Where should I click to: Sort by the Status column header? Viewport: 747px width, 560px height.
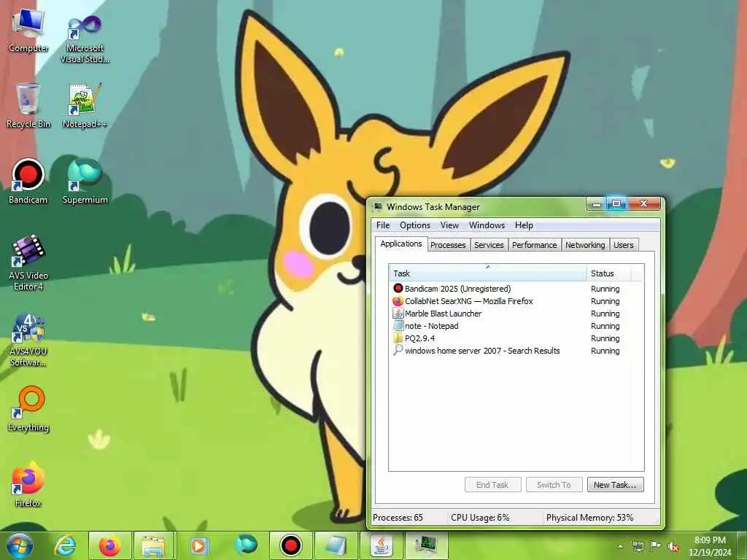click(x=609, y=273)
